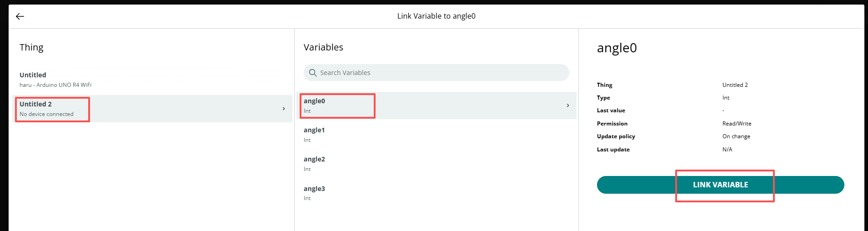This screenshot has width=868, height=231.
Task: Click the On change update policy value
Action: (x=736, y=136)
